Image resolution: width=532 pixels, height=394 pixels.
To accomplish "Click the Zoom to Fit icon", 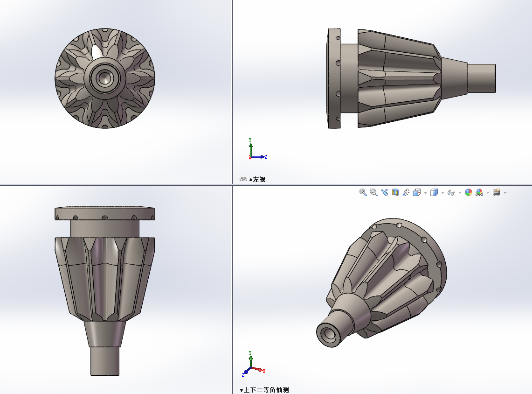I will coord(363,192).
